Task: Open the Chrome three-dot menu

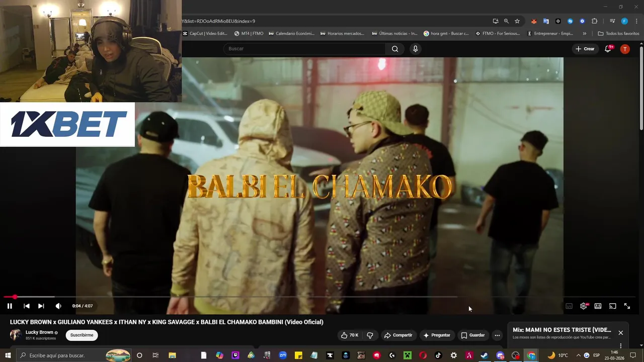Action: [637, 21]
